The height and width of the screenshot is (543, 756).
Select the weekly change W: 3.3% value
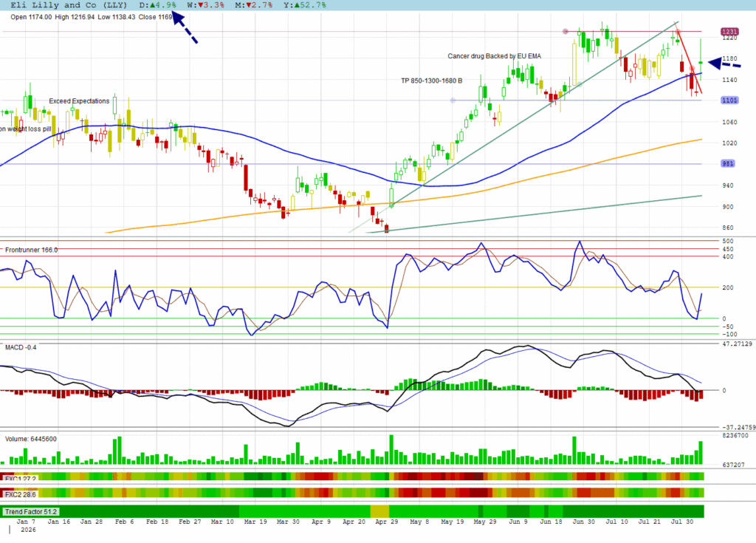tap(206, 5)
